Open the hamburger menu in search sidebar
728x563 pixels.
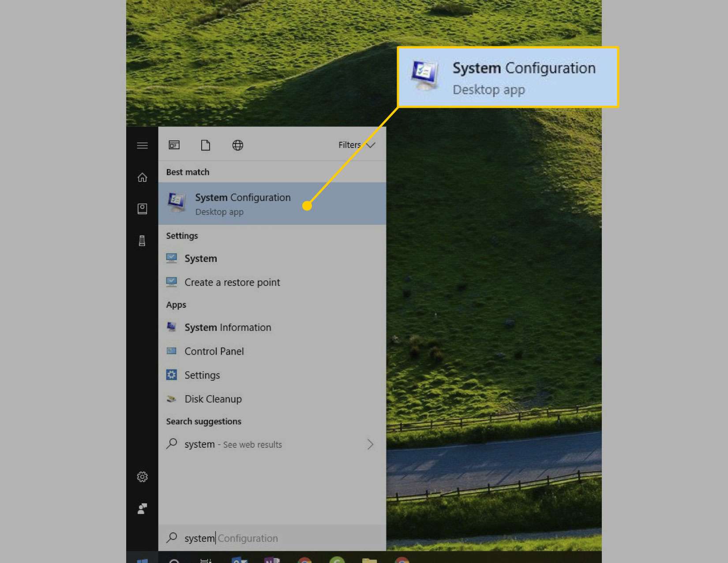point(142,145)
